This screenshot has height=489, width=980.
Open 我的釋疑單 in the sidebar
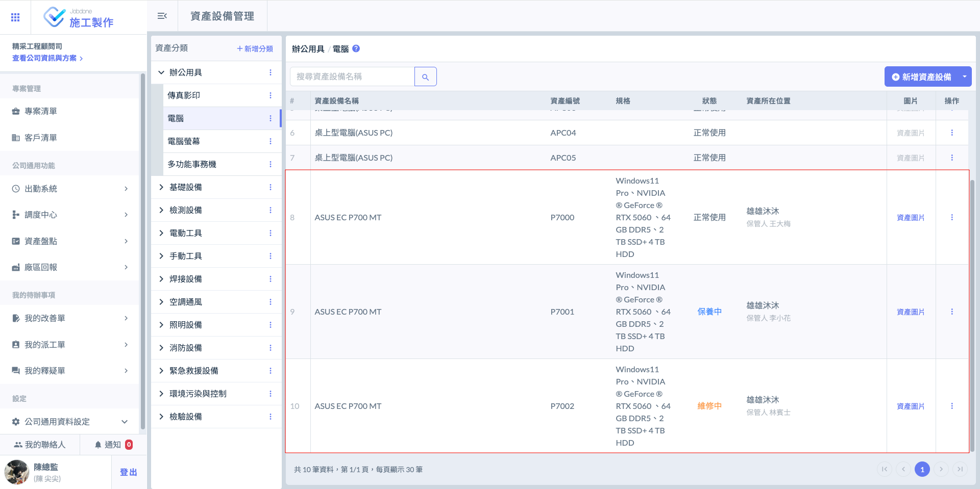69,371
